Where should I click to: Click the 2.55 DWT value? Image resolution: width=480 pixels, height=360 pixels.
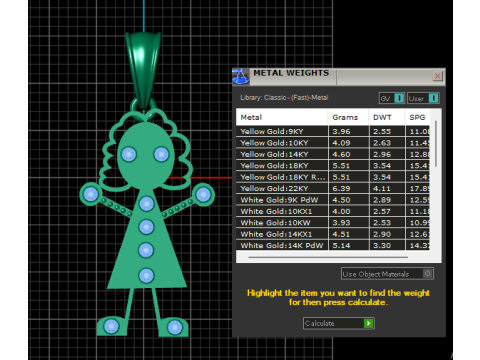382,131
